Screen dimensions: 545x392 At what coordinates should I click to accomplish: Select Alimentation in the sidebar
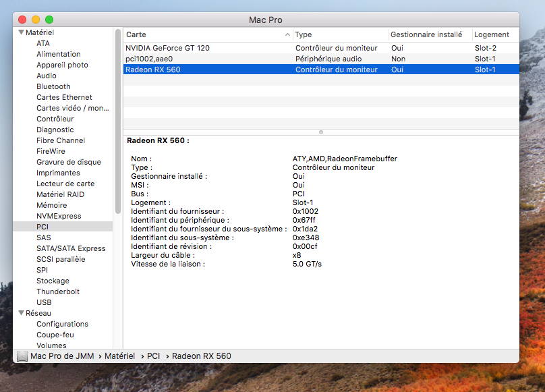click(x=59, y=54)
